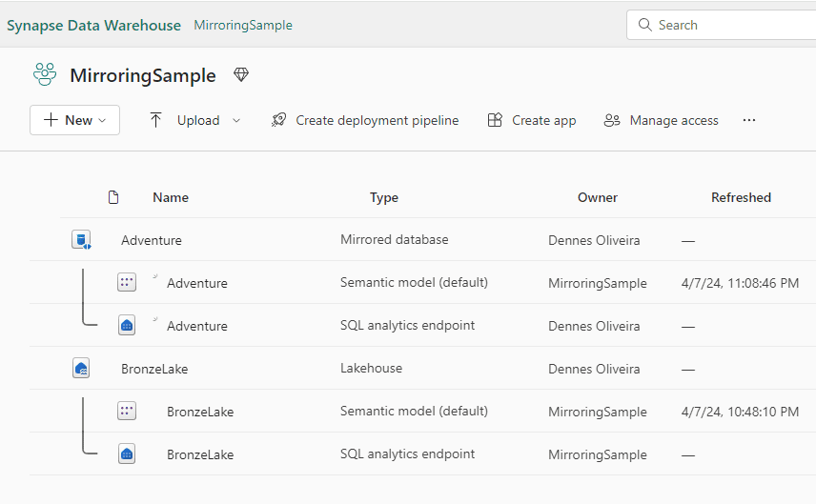Open MirroringSample breadcrumb link
Screen dimensions: 816x504
click(x=243, y=25)
